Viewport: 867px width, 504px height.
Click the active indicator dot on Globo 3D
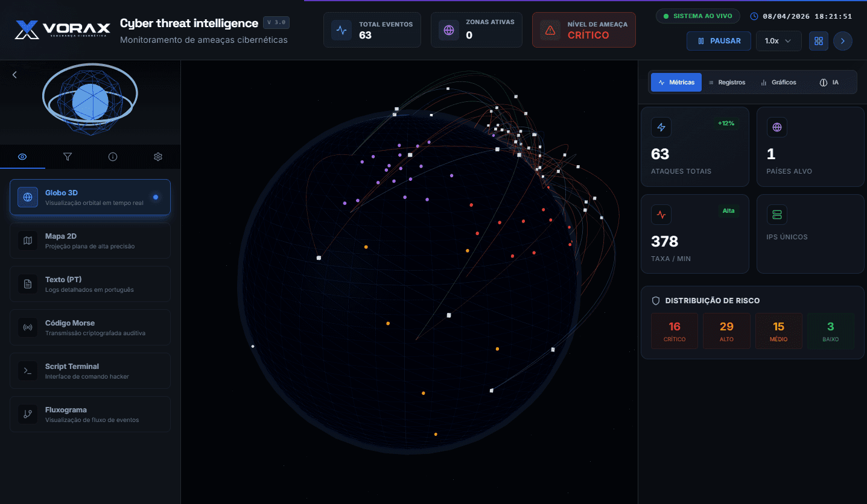pos(156,197)
